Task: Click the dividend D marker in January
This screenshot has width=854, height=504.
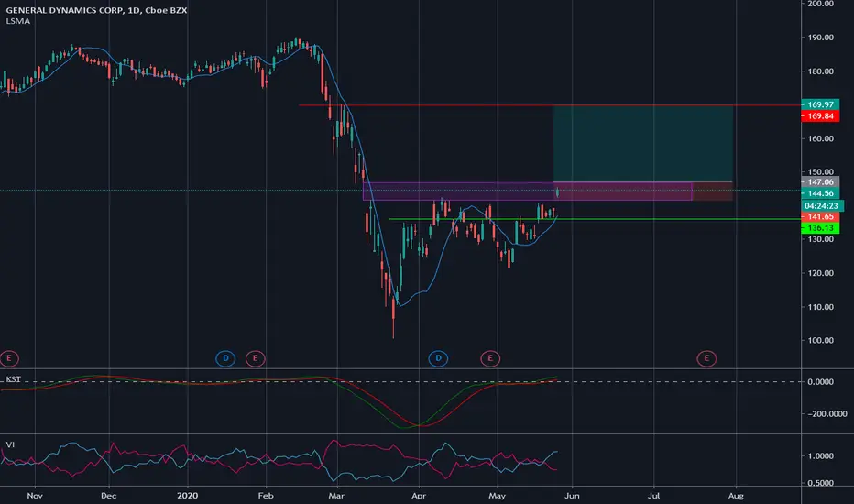Action: tap(225, 358)
